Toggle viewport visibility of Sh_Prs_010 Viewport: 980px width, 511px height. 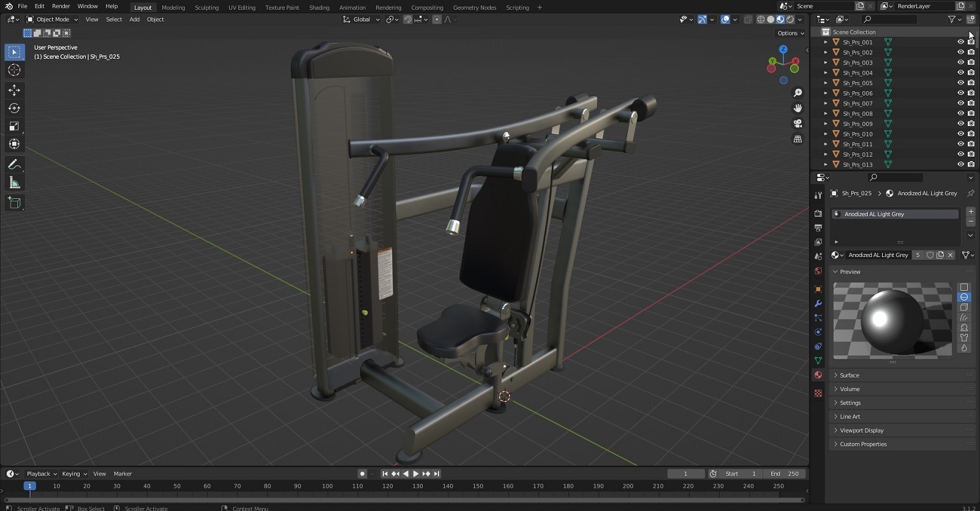tap(960, 134)
